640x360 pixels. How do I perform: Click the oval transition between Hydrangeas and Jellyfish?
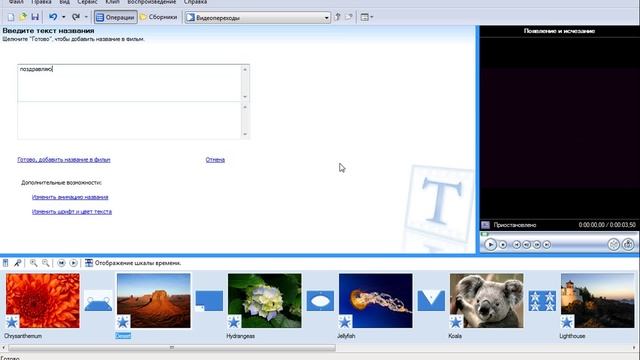(x=320, y=301)
